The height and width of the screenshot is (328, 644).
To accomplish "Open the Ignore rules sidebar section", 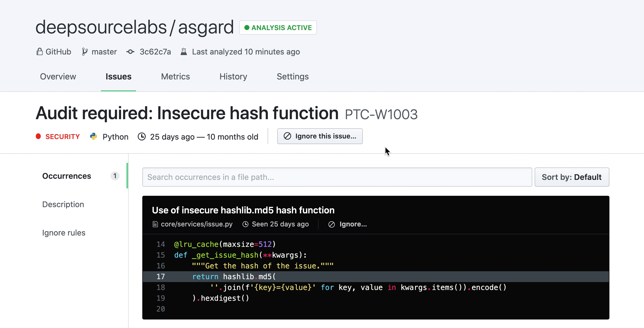I will click(x=64, y=233).
